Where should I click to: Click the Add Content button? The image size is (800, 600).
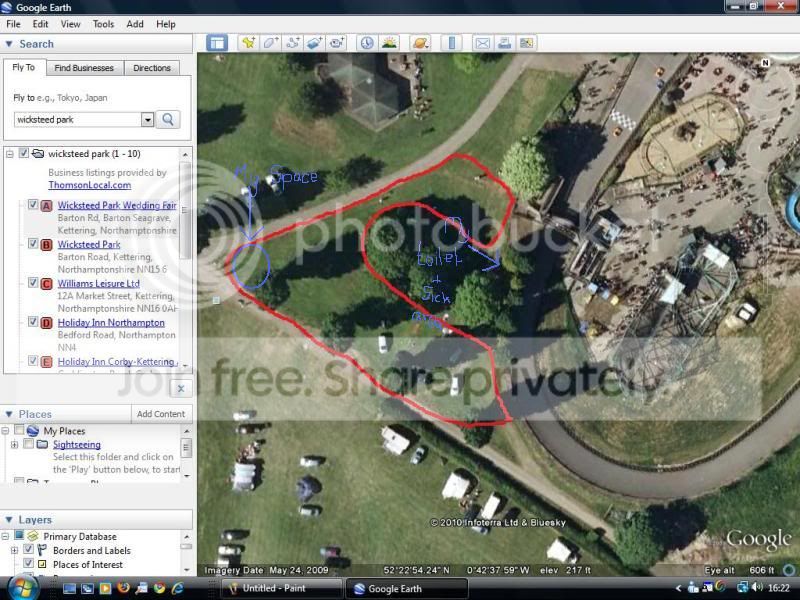pos(161,414)
